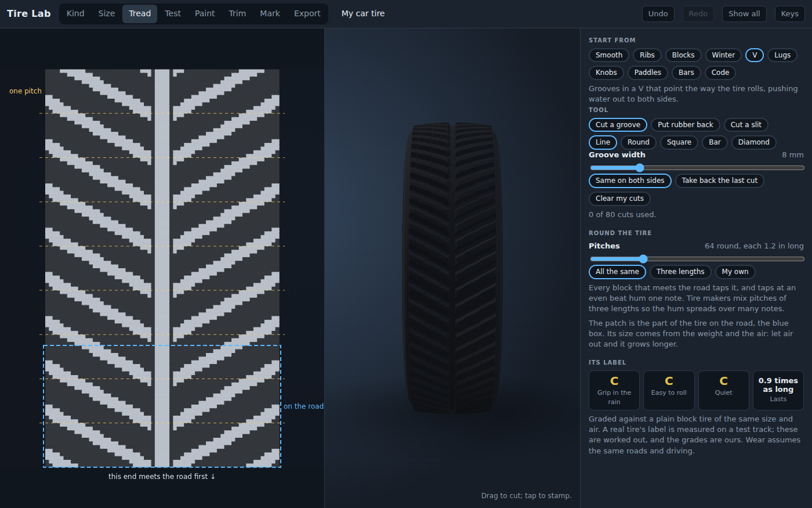
Task: Select the 'Put rubber back' tool
Action: point(686,125)
